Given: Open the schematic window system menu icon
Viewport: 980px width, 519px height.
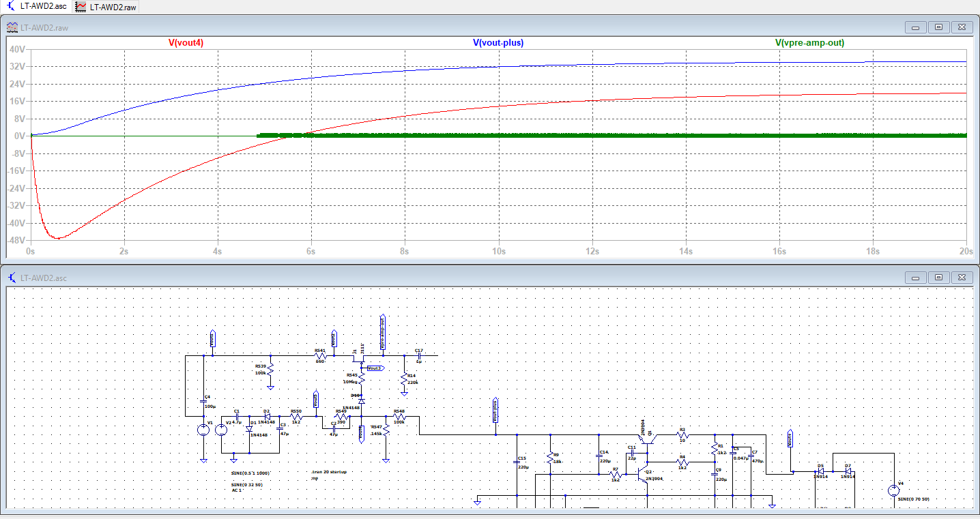Looking at the screenshot, I should (12, 278).
